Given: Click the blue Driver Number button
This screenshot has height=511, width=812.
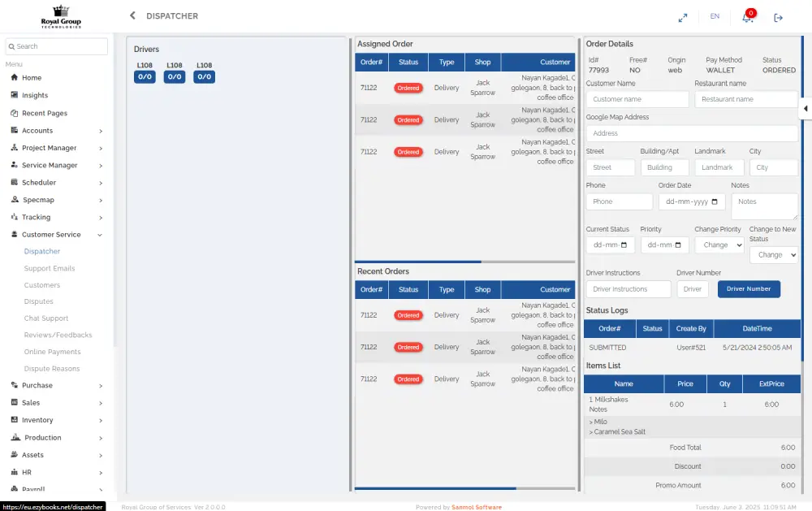Looking at the screenshot, I should click(x=749, y=289).
